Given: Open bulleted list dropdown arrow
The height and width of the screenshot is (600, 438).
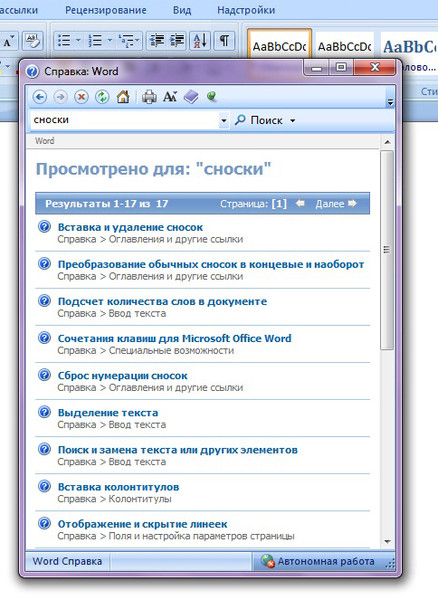Looking at the screenshot, I should tap(78, 40).
